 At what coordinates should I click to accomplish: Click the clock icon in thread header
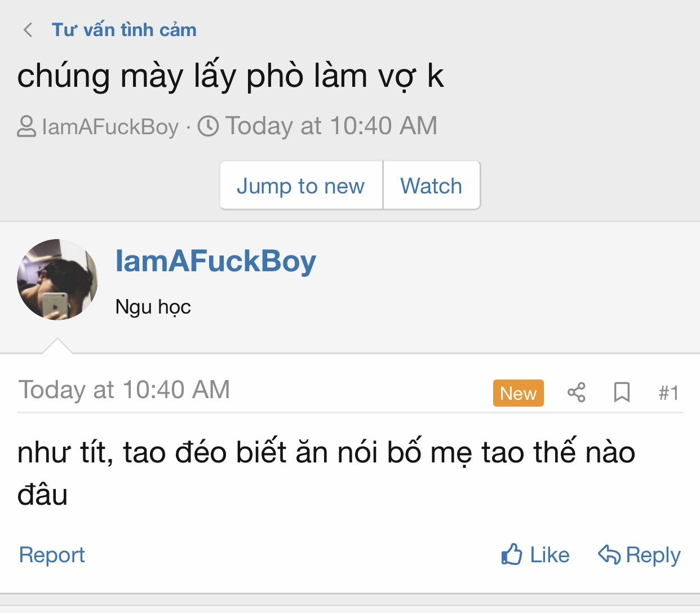click(208, 126)
